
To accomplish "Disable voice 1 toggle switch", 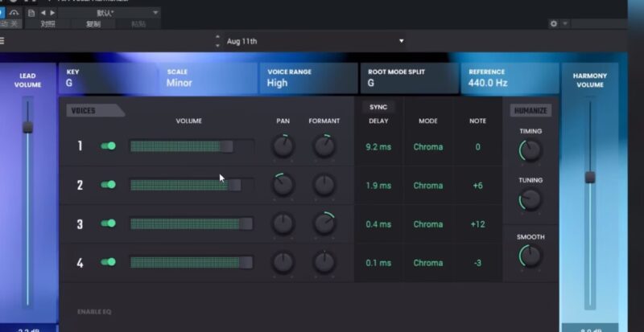I will 108,146.
